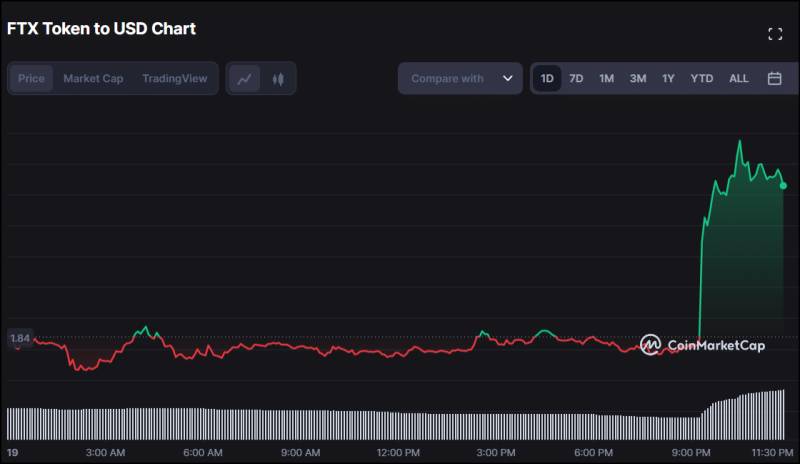Select the 1Y time range
Image resolution: width=800 pixels, height=464 pixels.
[x=668, y=79]
